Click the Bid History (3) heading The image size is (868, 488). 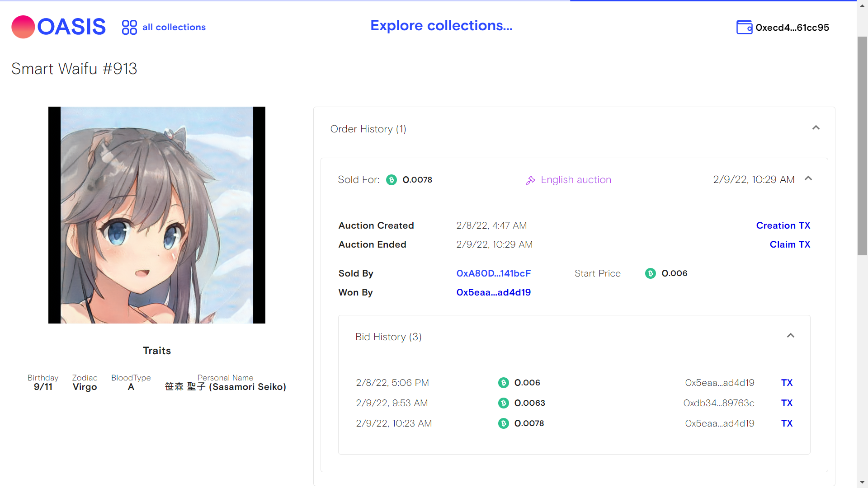pos(388,337)
